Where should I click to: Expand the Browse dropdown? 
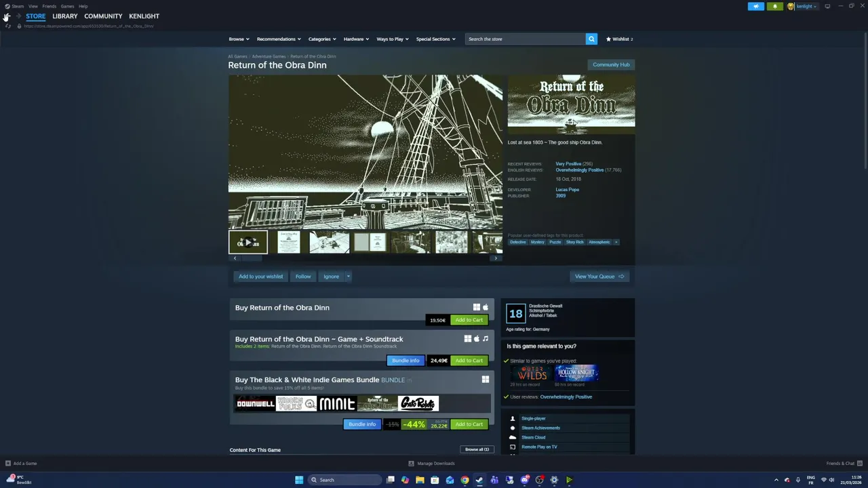coord(239,39)
